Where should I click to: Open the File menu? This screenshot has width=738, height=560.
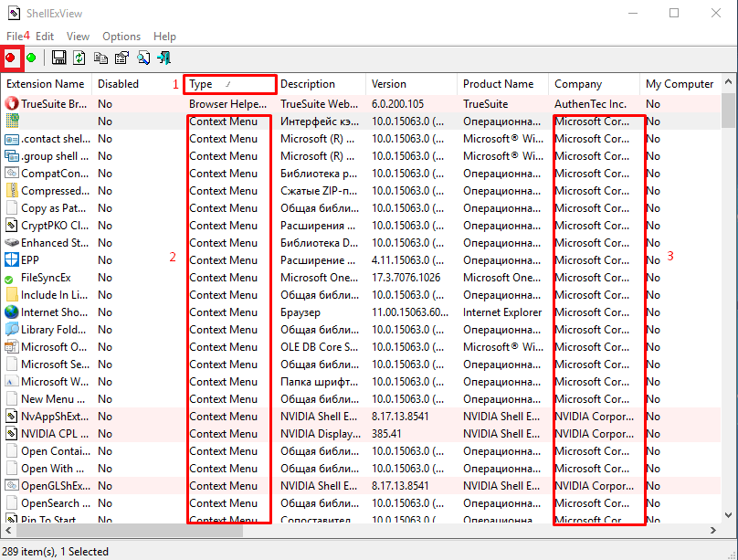pyautogui.click(x=15, y=36)
